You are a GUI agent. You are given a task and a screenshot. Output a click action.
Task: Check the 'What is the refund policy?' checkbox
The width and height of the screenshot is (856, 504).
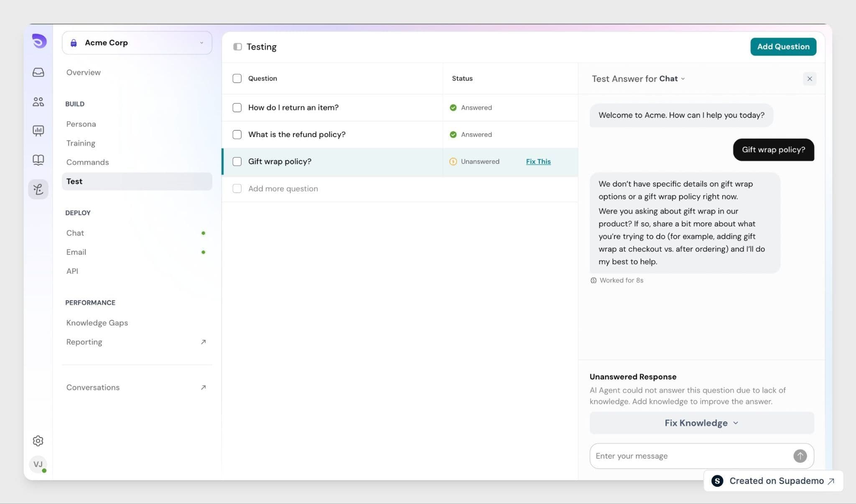click(237, 135)
